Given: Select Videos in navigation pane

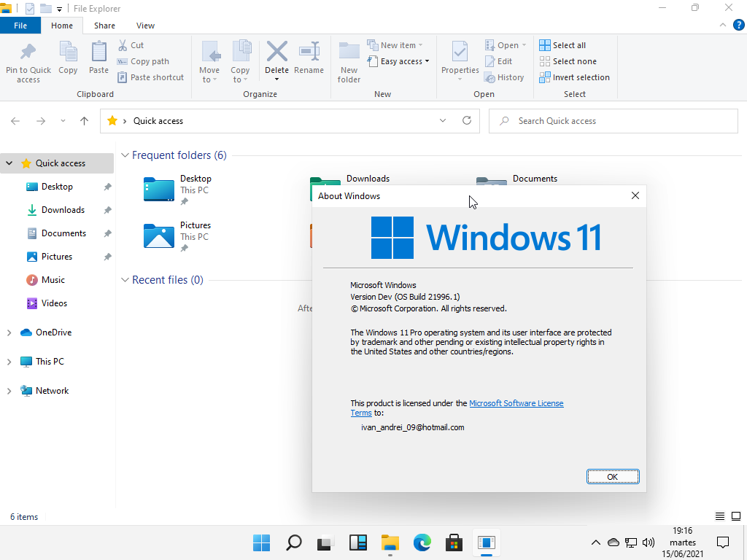Looking at the screenshot, I should click(47, 303).
